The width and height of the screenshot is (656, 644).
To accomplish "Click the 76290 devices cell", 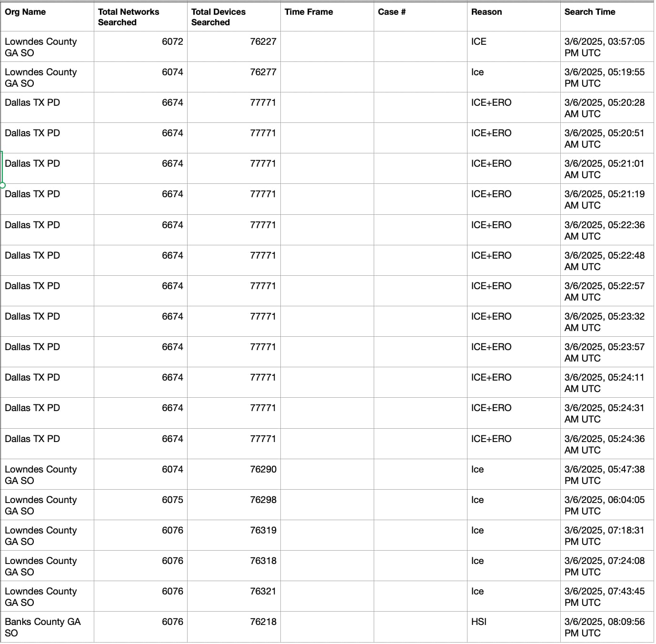I will 234,474.
